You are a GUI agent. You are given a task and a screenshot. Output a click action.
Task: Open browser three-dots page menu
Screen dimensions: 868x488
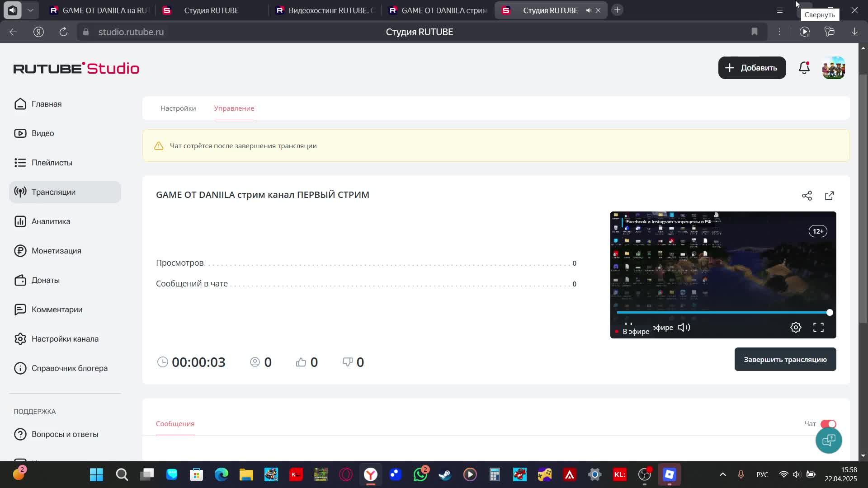[779, 32]
